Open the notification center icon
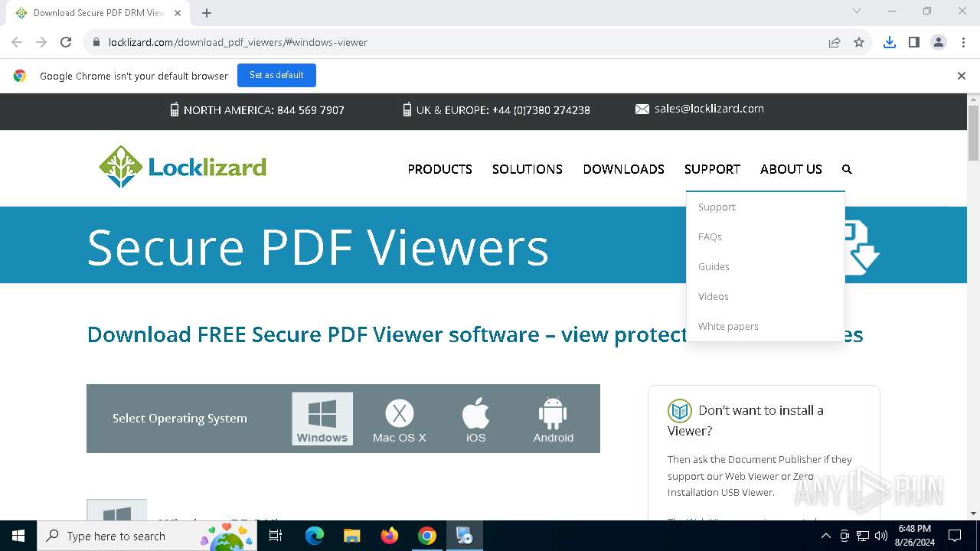The image size is (980, 551). tap(955, 536)
